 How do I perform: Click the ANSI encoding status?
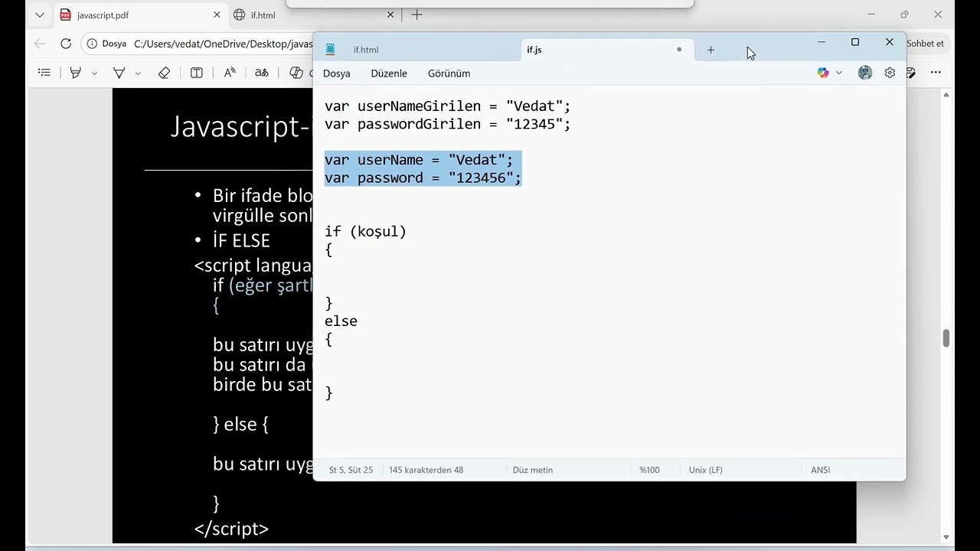(x=821, y=470)
